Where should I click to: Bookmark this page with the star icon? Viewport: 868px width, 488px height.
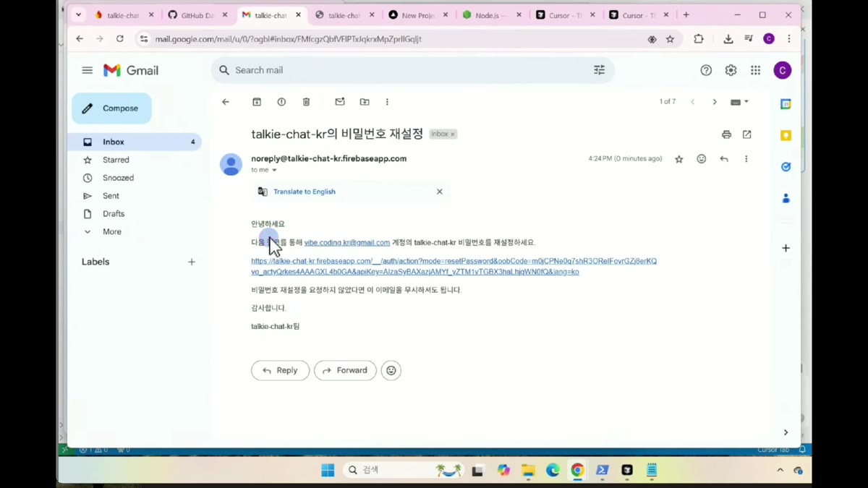[x=671, y=39]
